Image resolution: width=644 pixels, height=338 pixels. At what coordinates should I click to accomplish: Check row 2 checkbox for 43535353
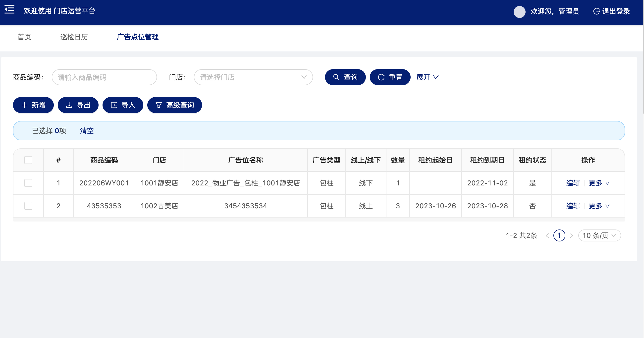[29, 206]
